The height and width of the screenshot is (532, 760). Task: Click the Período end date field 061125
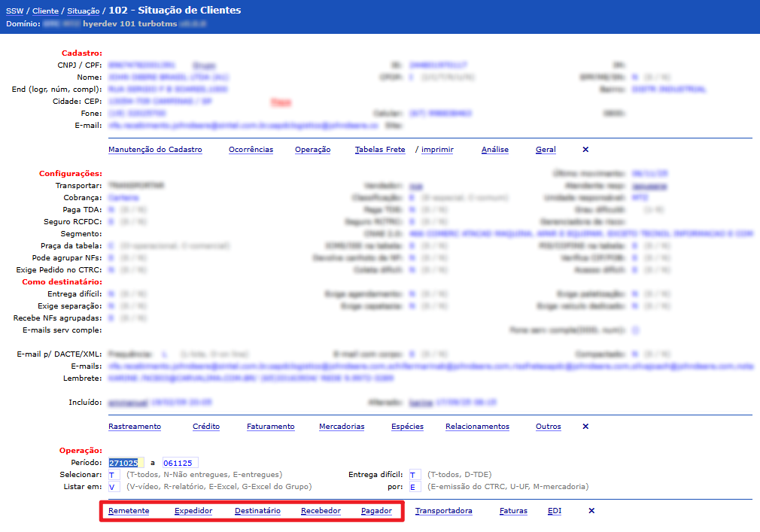pos(180,463)
